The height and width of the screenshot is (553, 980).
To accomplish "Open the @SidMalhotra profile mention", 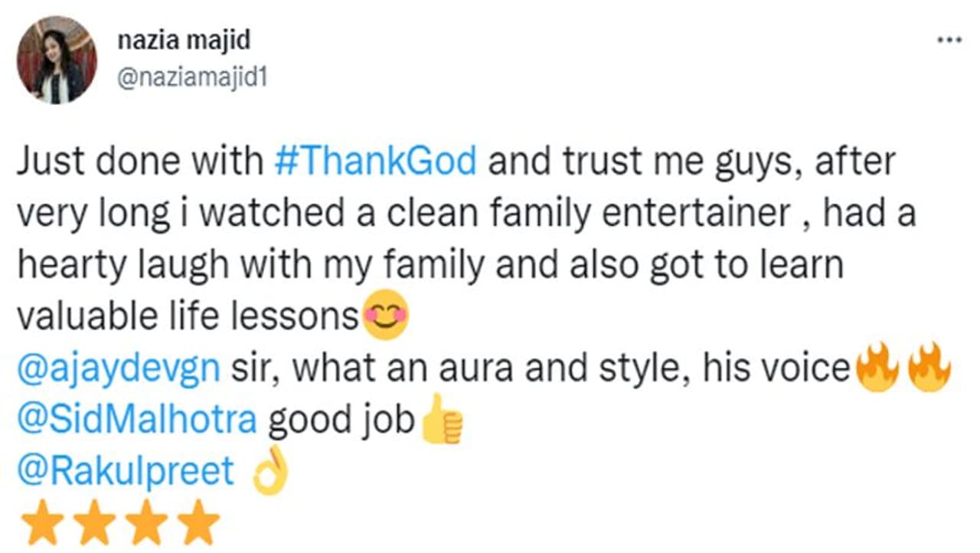I will click(137, 420).
